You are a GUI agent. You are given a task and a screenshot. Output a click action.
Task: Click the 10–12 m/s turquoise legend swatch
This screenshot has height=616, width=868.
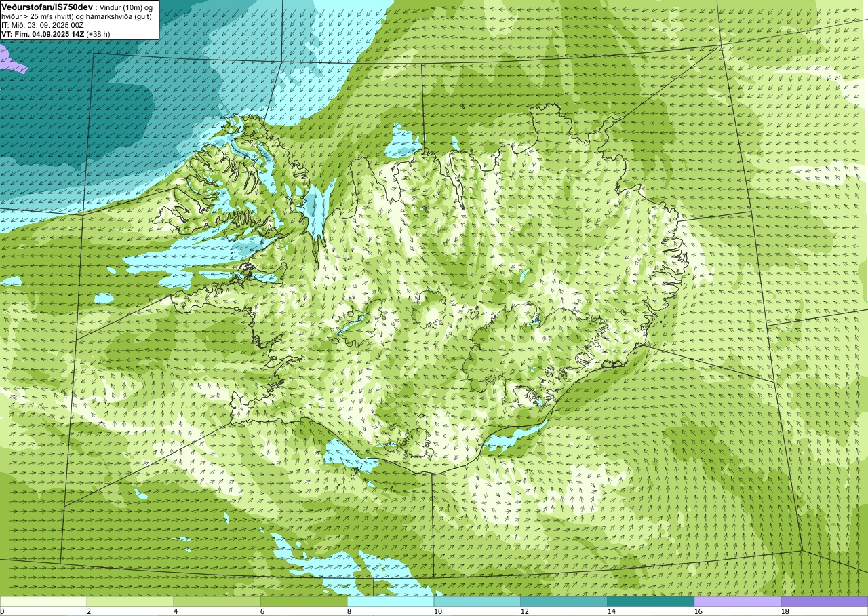tap(477, 601)
